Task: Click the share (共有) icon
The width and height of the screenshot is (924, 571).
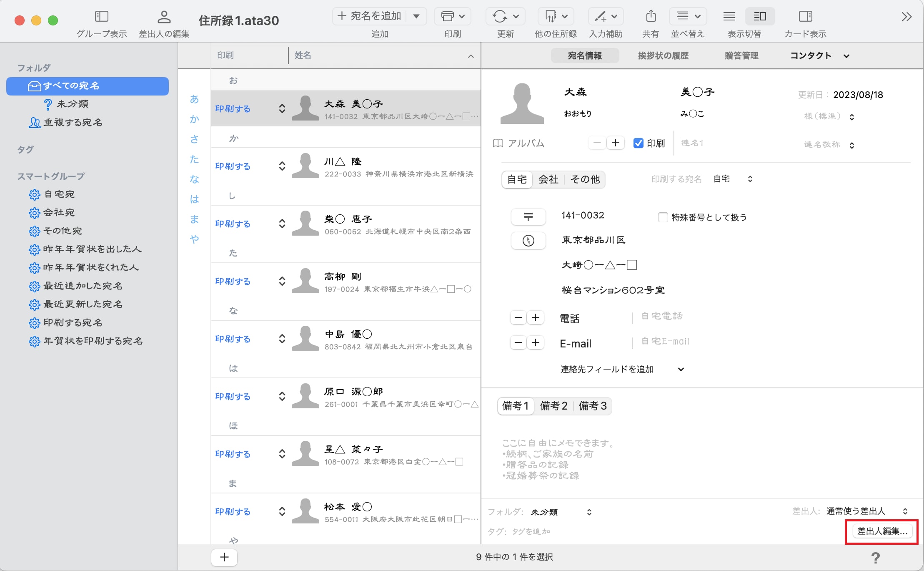Action: pyautogui.click(x=651, y=16)
